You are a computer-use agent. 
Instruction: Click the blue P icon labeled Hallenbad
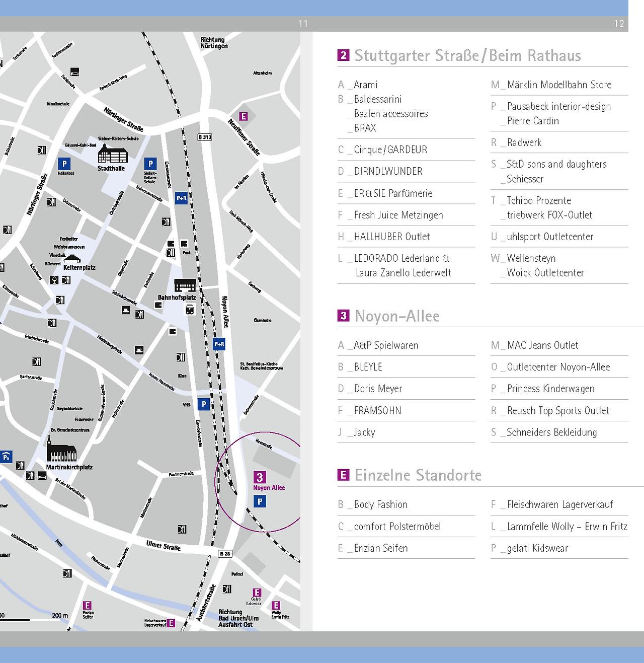point(64,164)
